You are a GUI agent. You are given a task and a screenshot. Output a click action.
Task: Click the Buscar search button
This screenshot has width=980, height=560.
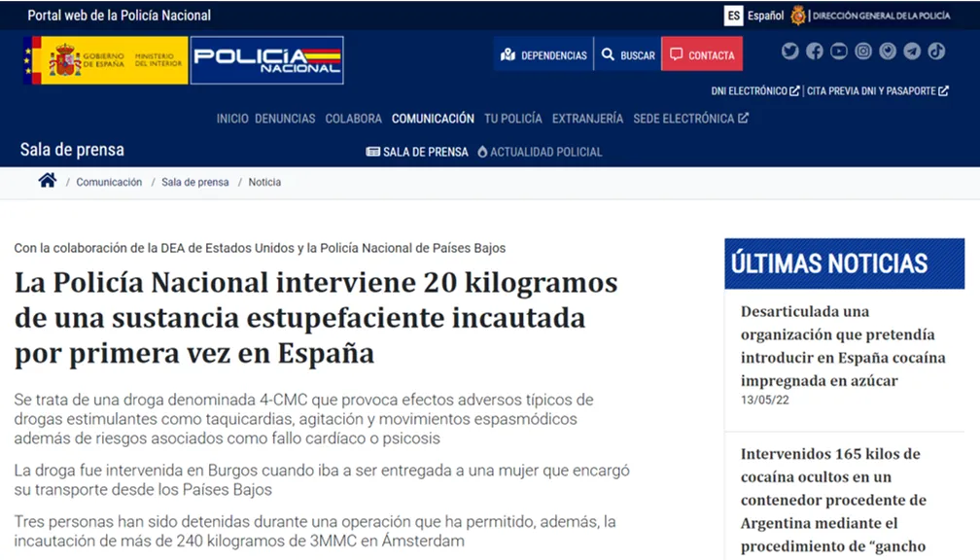coord(627,55)
